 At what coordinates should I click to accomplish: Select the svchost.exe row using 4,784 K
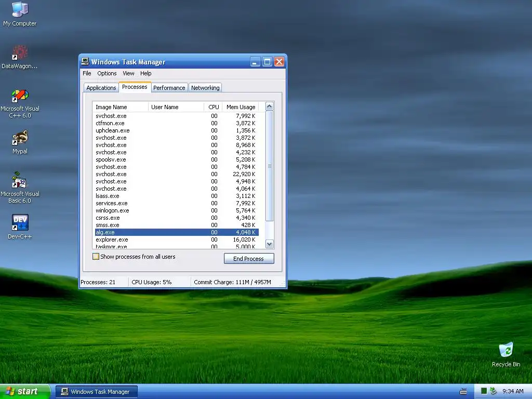point(177,167)
